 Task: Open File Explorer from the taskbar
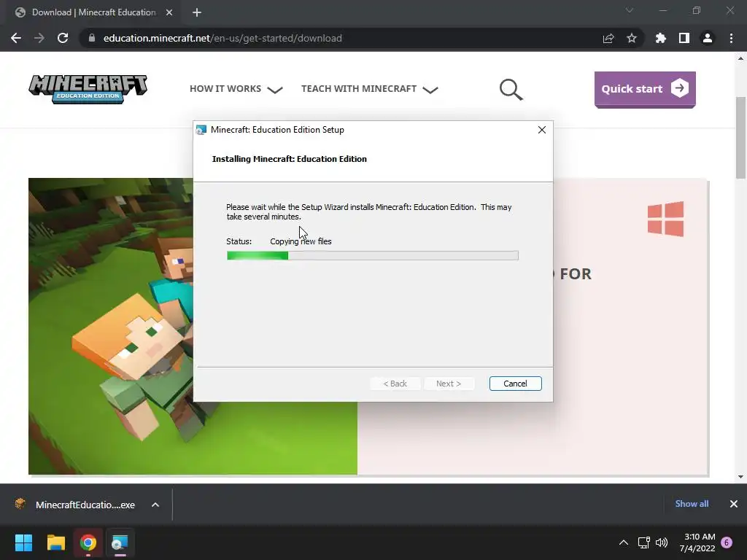[x=55, y=542]
